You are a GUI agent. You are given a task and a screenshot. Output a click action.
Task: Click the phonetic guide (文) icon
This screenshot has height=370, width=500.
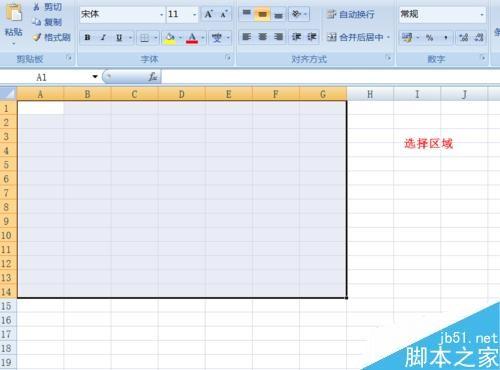click(x=217, y=37)
